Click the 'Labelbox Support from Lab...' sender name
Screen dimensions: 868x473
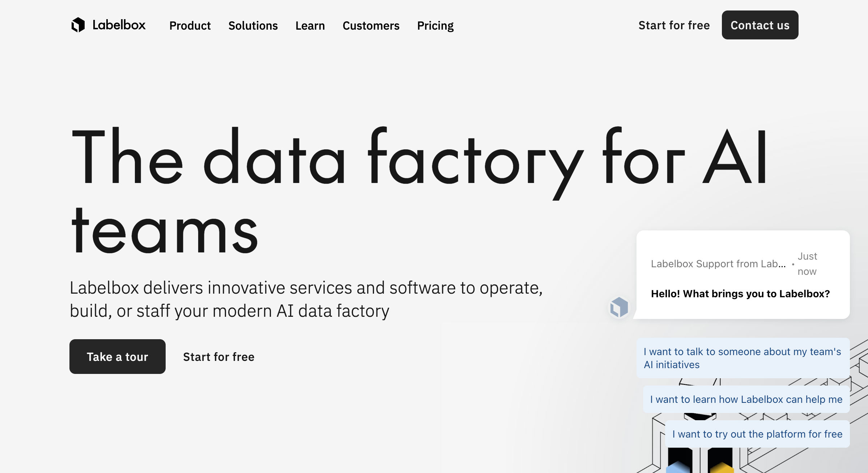[718, 264]
